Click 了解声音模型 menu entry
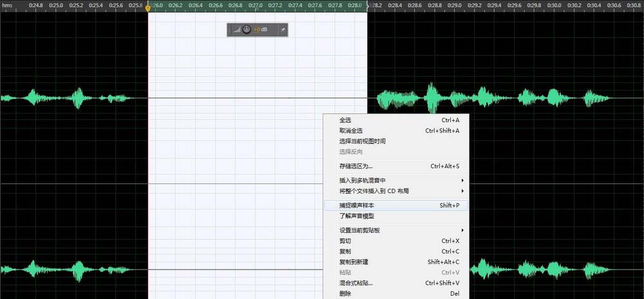 tap(395, 216)
